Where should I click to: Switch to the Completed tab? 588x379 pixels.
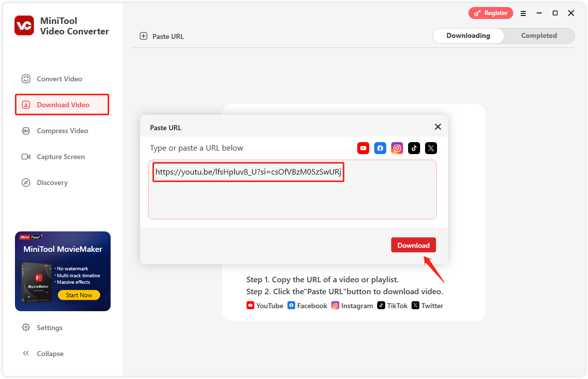pos(539,35)
